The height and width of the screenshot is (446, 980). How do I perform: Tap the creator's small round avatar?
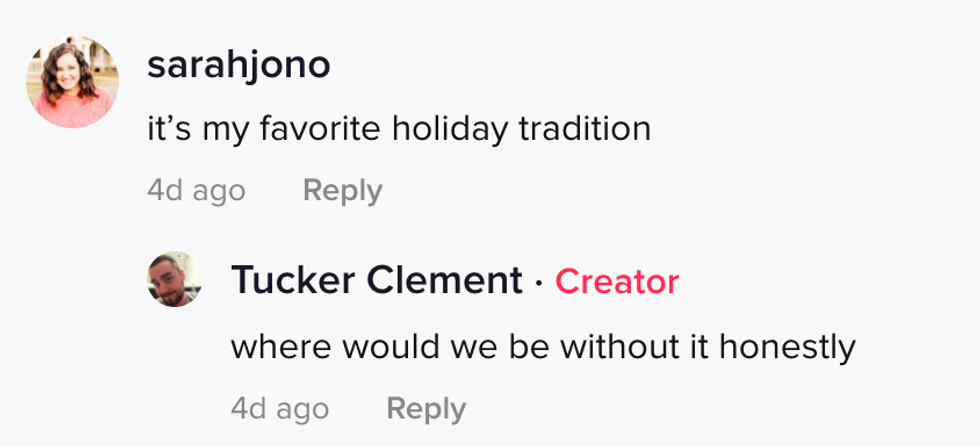pos(174,279)
